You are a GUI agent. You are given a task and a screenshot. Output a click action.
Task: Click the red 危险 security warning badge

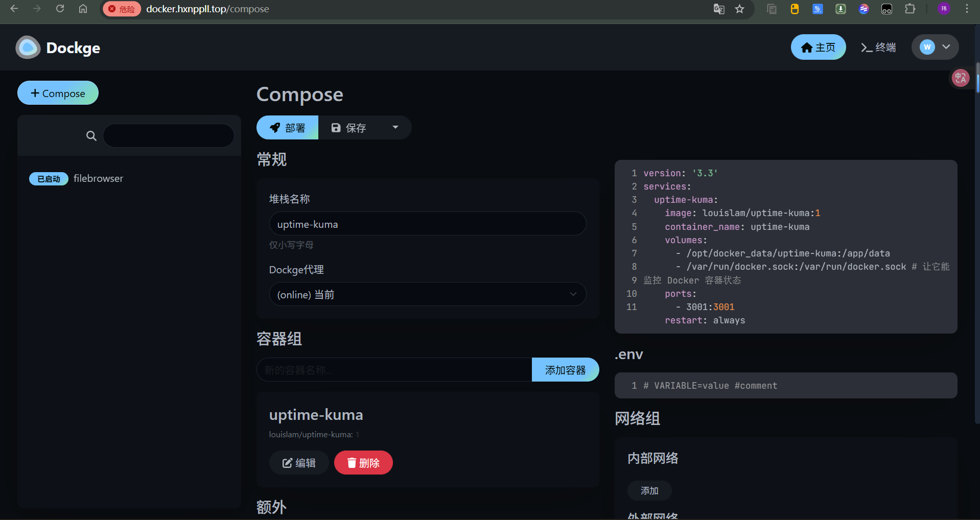[x=122, y=9]
